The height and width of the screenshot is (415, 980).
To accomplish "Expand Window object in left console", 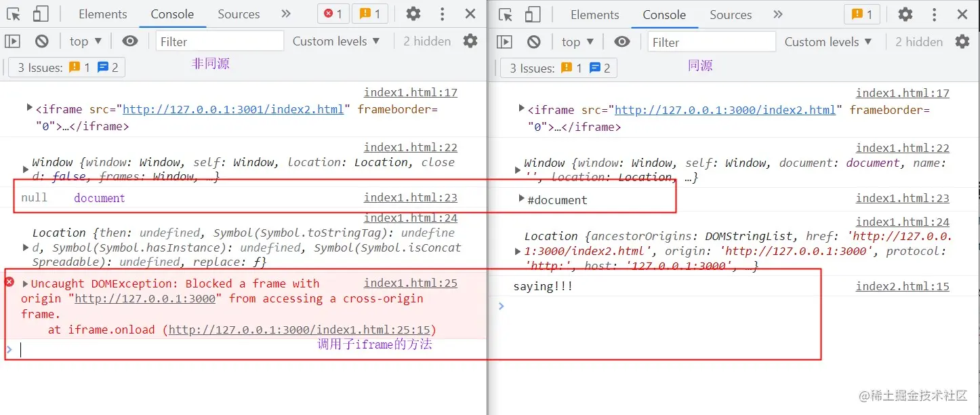I will (26, 170).
